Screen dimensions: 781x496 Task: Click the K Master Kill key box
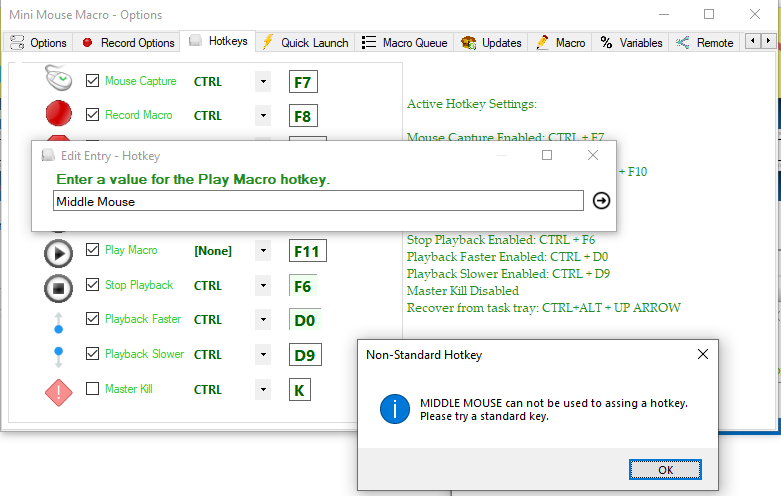pos(299,390)
